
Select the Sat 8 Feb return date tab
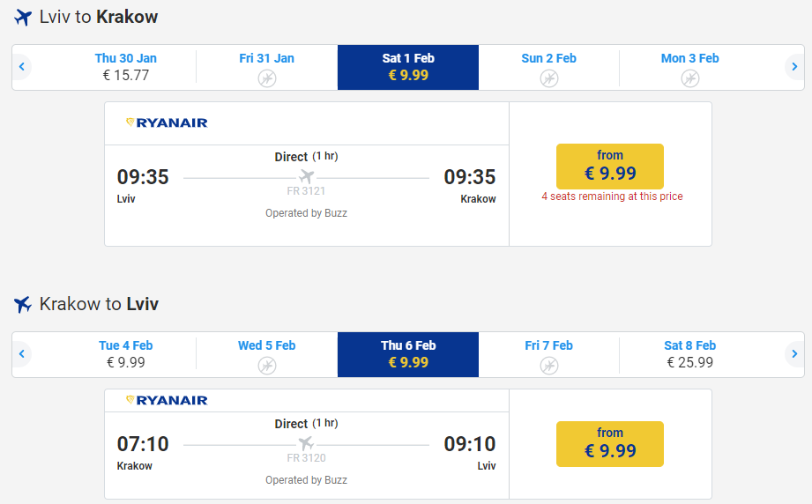[689, 354]
